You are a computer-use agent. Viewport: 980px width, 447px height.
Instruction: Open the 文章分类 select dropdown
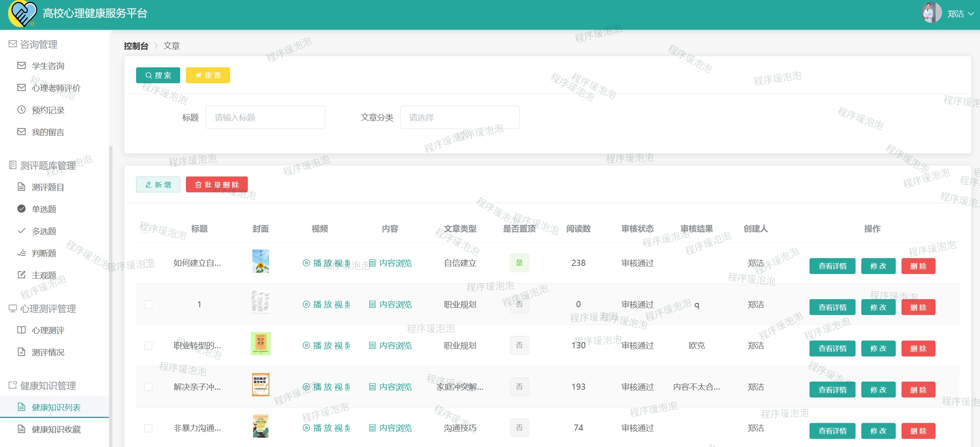[459, 117]
